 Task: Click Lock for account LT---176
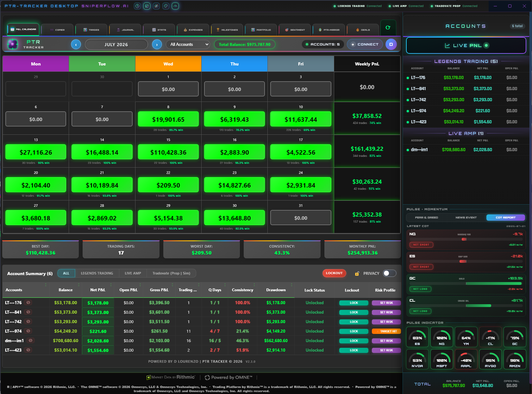354,303
